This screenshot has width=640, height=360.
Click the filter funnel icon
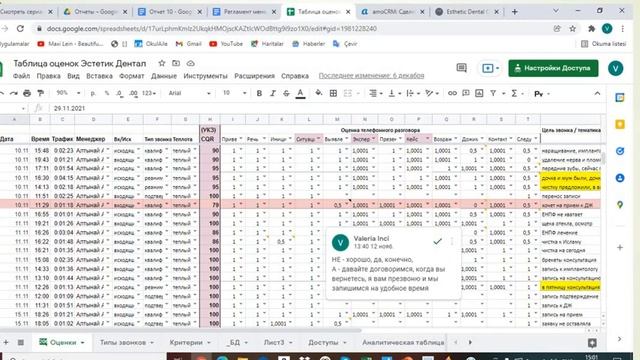point(493,93)
